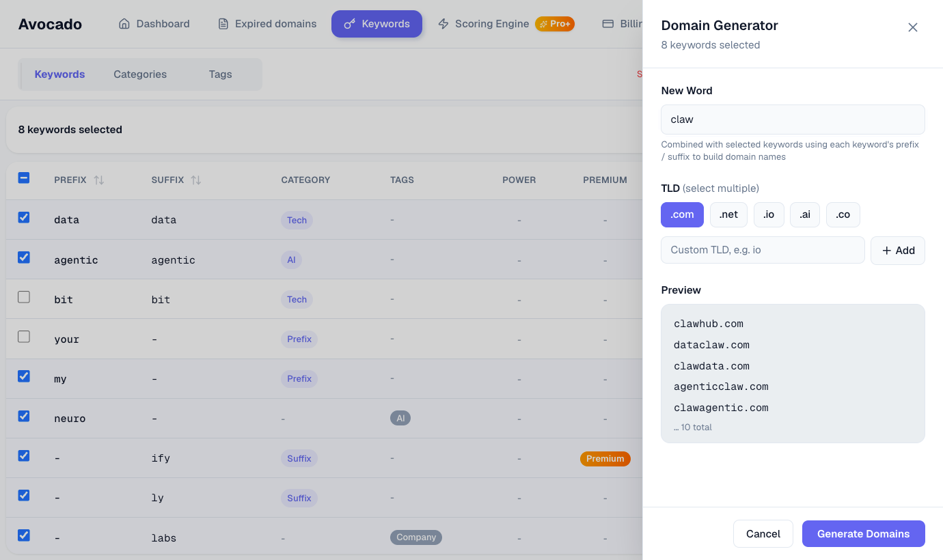Screen dimensions: 943x560
Task: Click the '… 10 total' preview text
Action: coord(693,428)
